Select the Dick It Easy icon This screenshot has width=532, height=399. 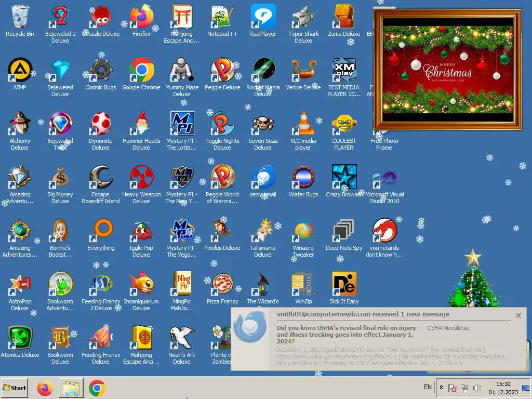point(344,284)
